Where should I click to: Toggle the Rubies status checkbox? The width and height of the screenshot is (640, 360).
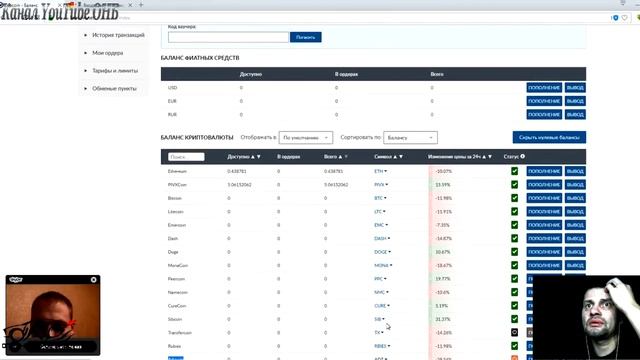tap(514, 346)
